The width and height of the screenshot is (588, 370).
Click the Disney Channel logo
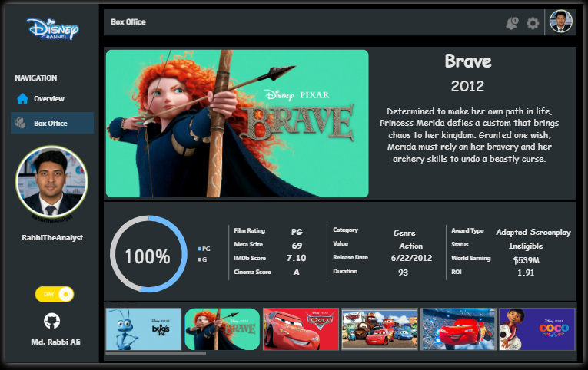[52, 28]
